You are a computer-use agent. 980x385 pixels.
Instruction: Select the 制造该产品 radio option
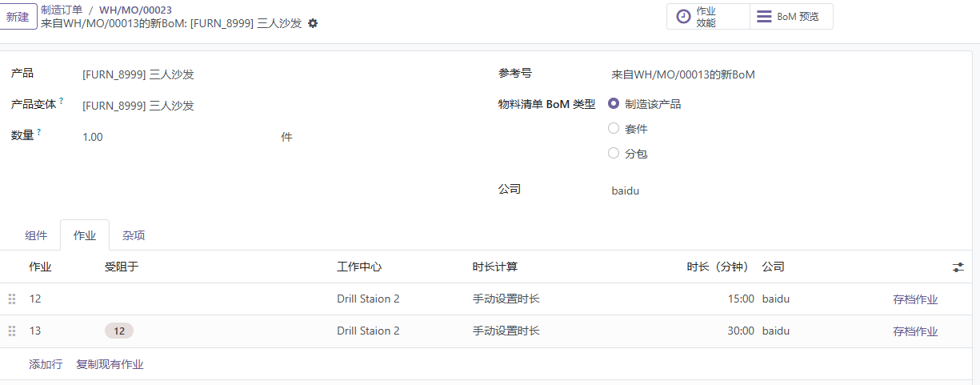click(614, 103)
